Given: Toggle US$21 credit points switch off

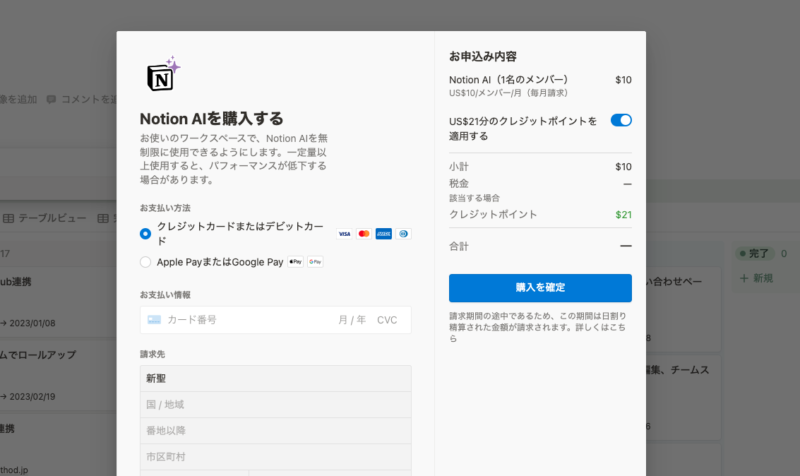Looking at the screenshot, I should tap(621, 120).
